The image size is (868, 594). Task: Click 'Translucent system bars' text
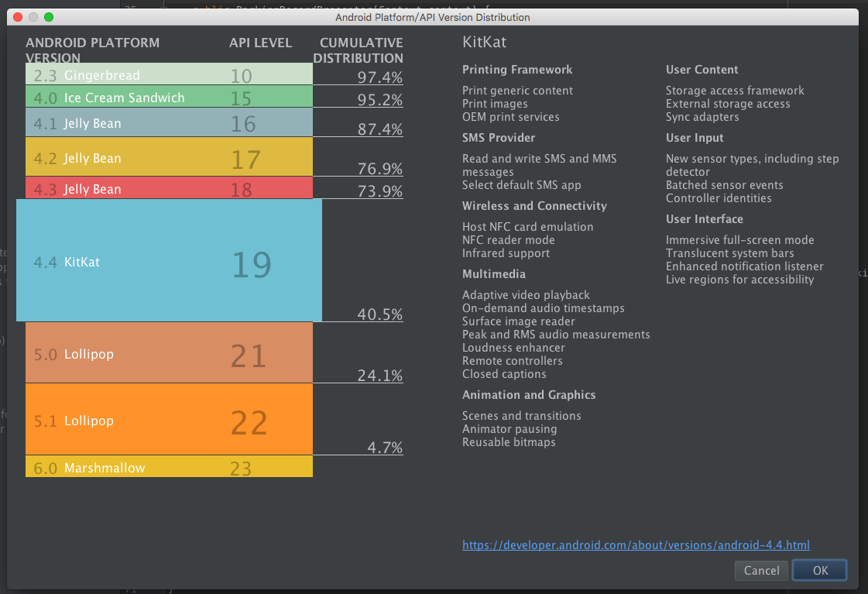tap(729, 253)
